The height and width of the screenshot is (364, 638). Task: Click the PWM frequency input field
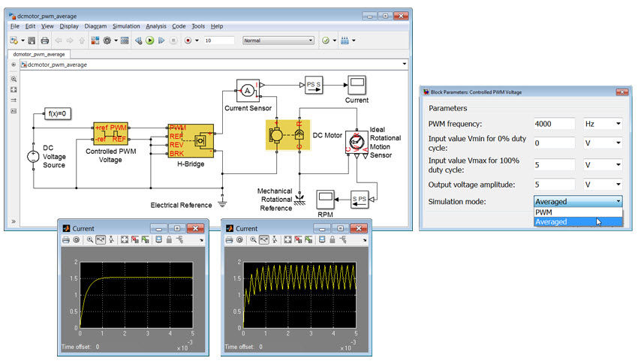click(x=555, y=124)
